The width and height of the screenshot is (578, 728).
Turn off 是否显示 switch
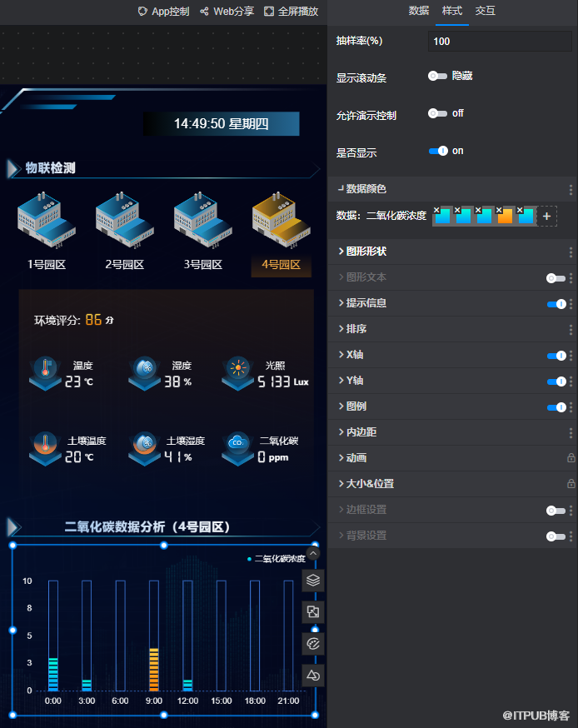[x=438, y=151]
